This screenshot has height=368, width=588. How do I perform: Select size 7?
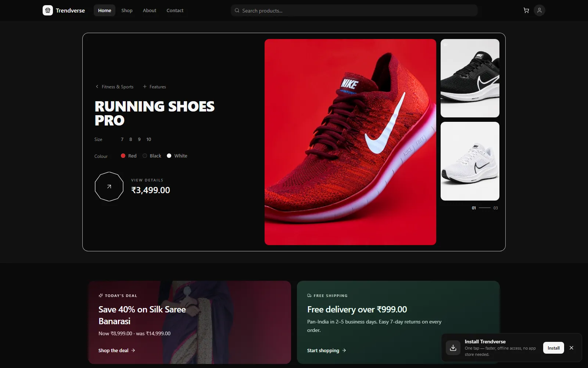point(122,139)
